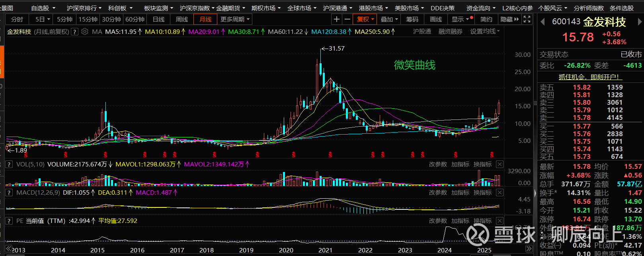644x256 pixels.
Task: Zoom out chart with minus button
Action: pos(347,19)
